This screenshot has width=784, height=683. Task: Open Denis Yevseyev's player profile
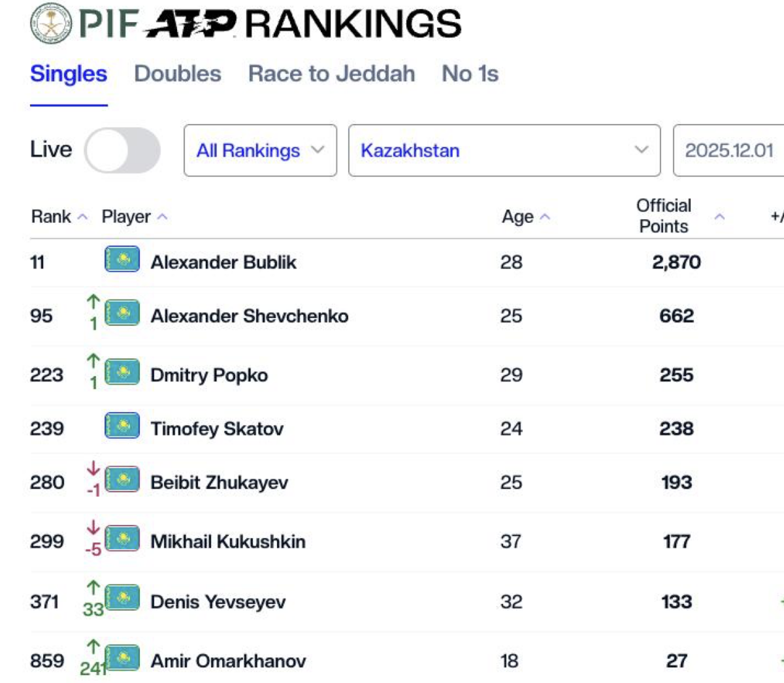218,601
